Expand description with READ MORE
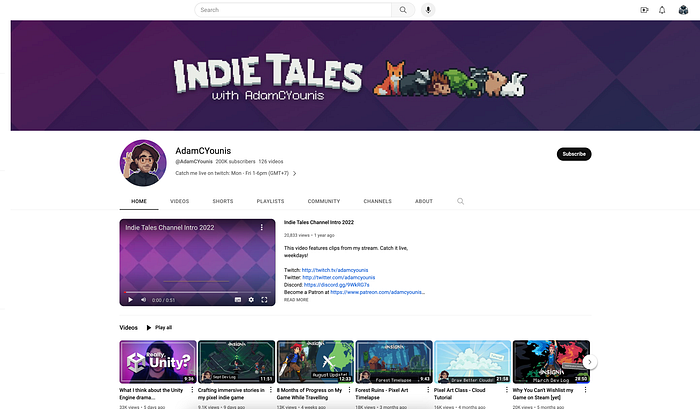Image resolution: width=700 pixels, height=409 pixels. pos(296,300)
